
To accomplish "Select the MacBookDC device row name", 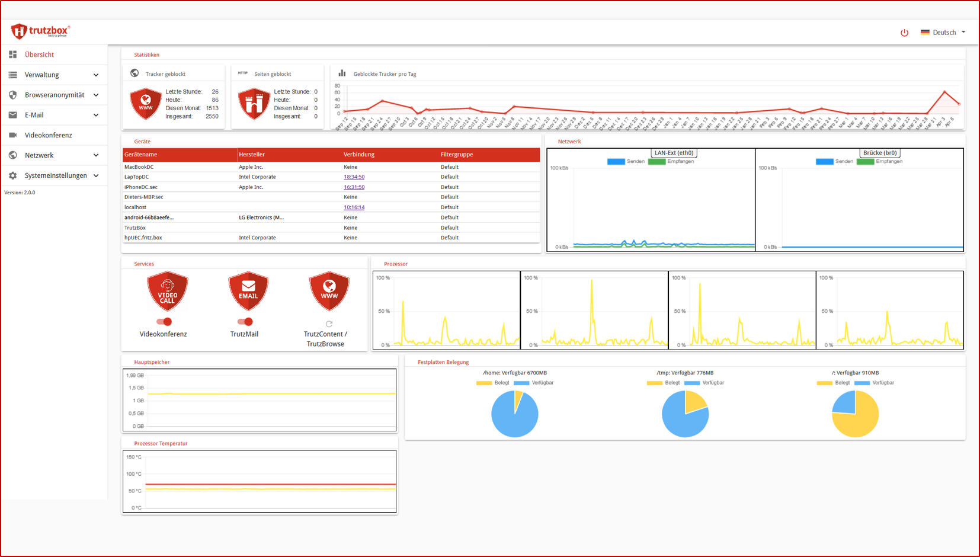I will [139, 167].
